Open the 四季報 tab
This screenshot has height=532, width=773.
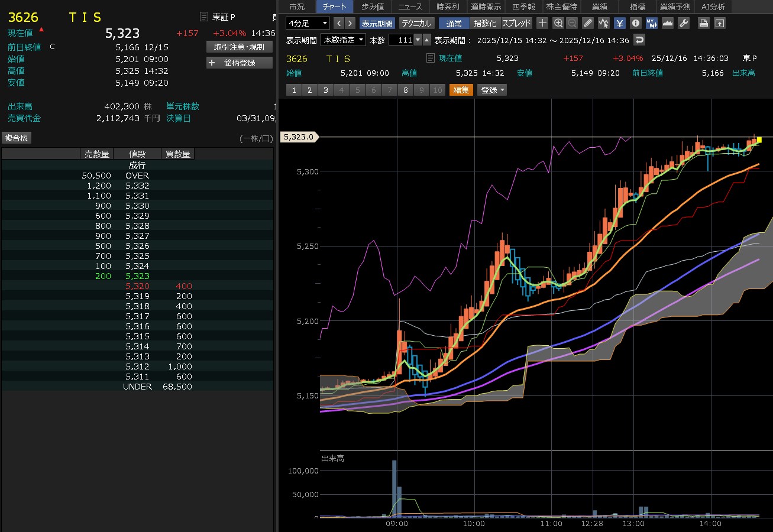point(523,7)
